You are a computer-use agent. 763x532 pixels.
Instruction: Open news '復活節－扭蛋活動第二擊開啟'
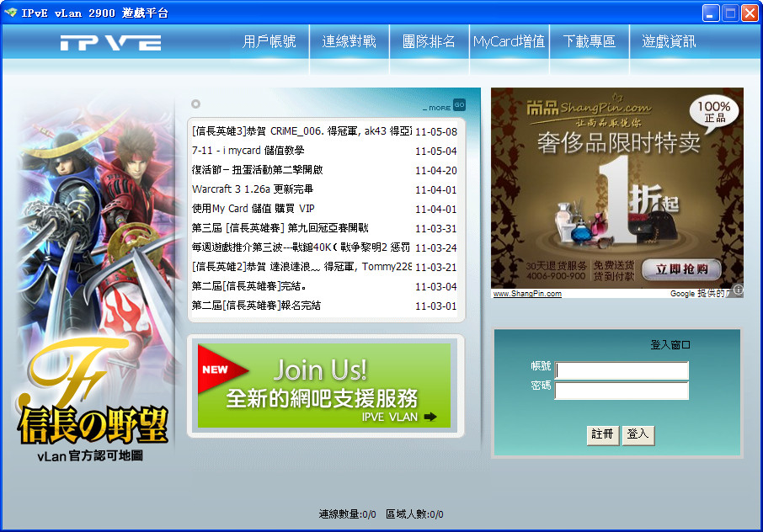(258, 170)
